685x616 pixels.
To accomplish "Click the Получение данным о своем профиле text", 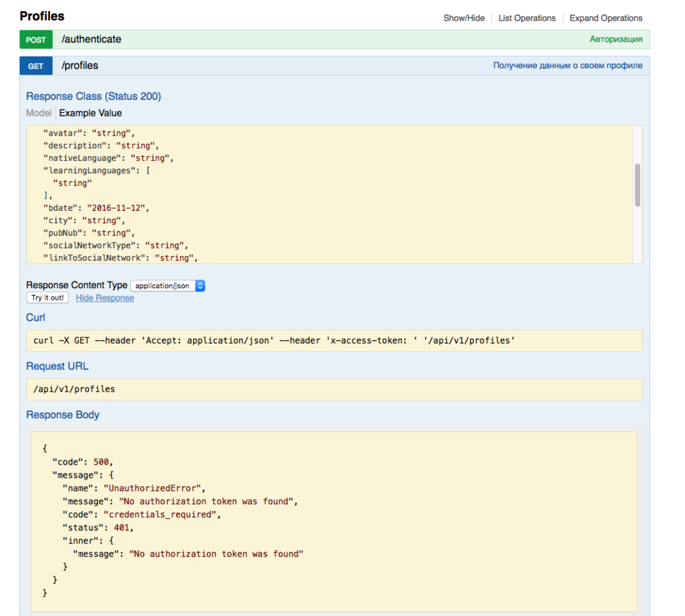I will (x=567, y=66).
